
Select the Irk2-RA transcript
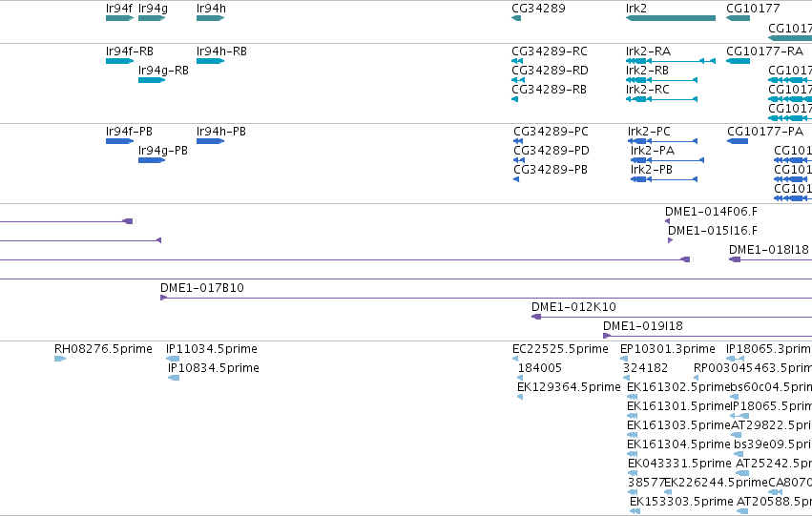(671, 61)
